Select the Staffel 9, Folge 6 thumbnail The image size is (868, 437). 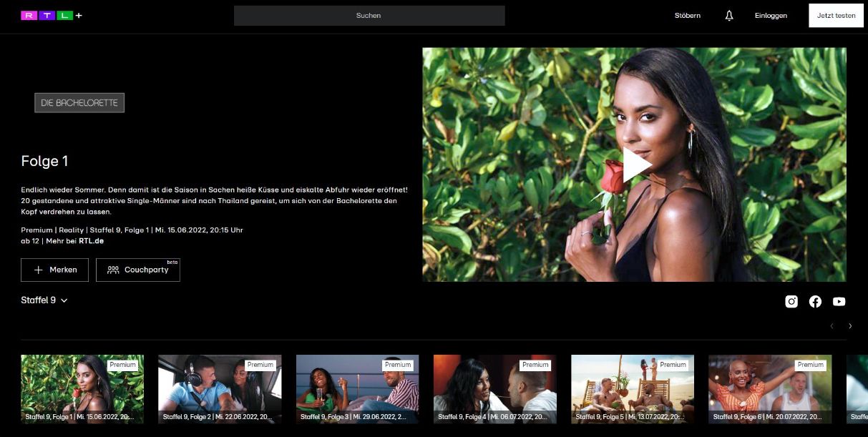pos(770,389)
